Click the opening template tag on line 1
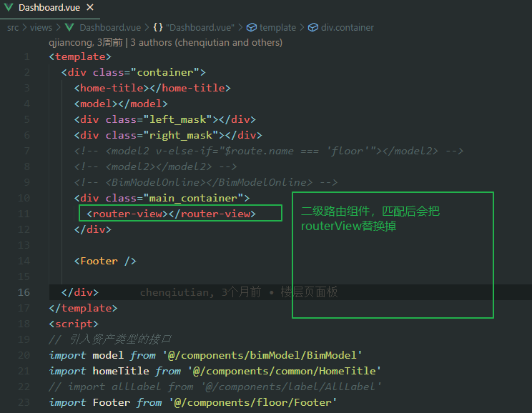532x413 pixels. [80, 56]
